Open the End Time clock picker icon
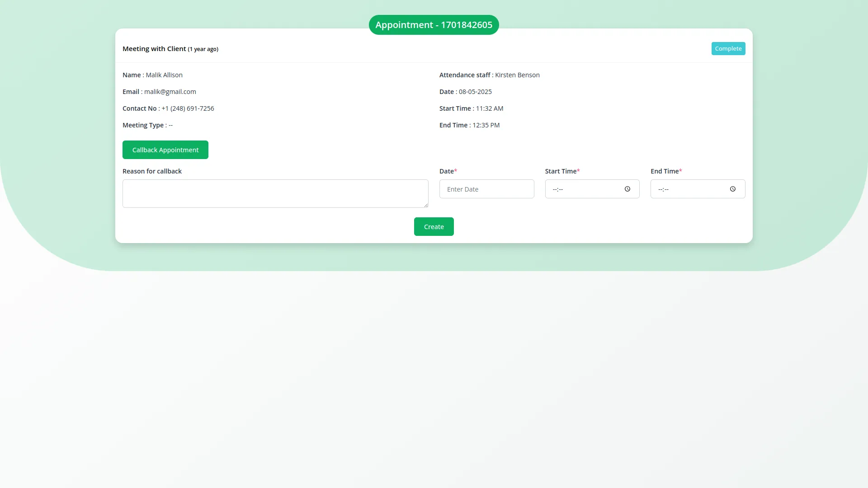Image resolution: width=868 pixels, height=488 pixels. click(732, 189)
